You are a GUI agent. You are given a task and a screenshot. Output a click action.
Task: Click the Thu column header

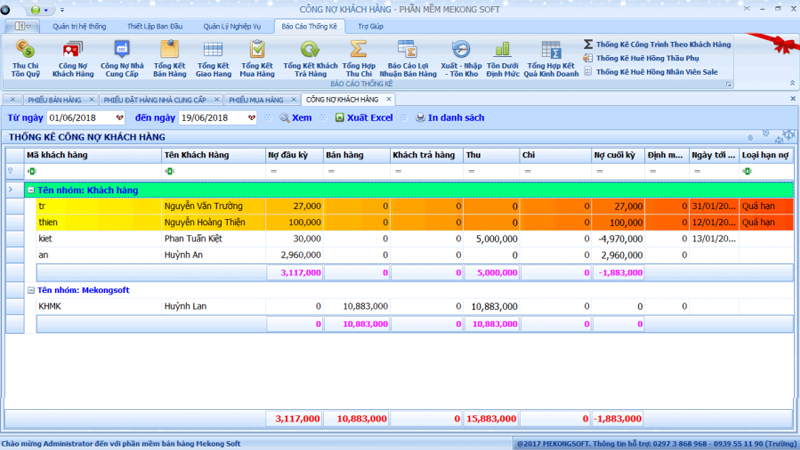click(491, 155)
